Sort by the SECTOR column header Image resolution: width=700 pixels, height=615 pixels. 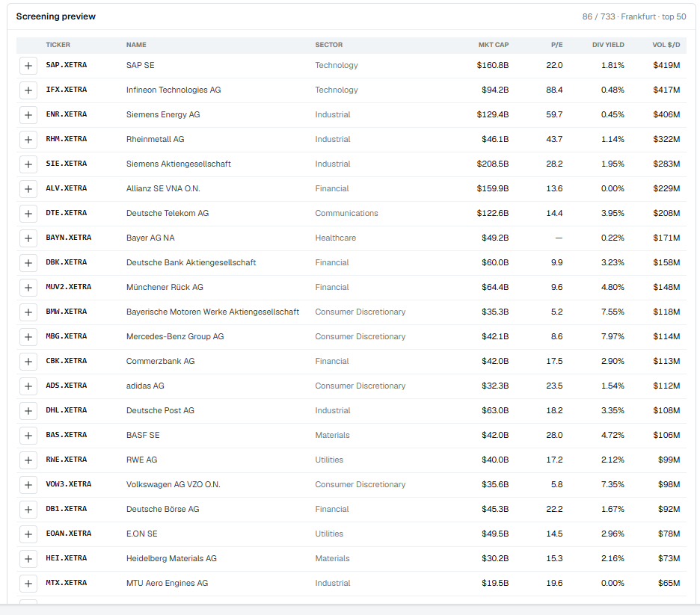[x=329, y=45]
